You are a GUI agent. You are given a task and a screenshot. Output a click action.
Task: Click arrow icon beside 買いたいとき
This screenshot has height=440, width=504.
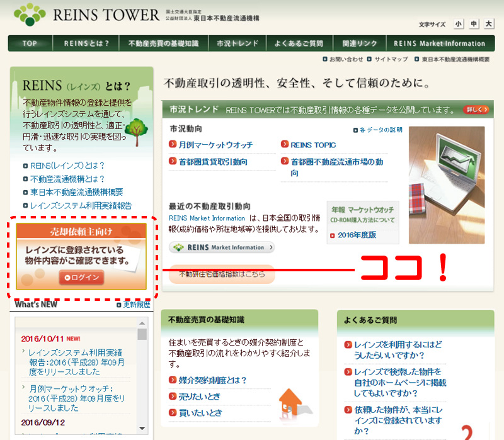click(x=173, y=412)
